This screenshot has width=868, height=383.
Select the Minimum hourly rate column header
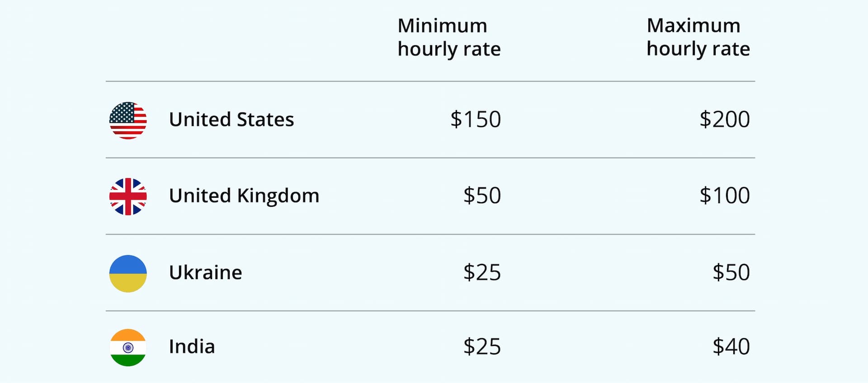click(449, 37)
